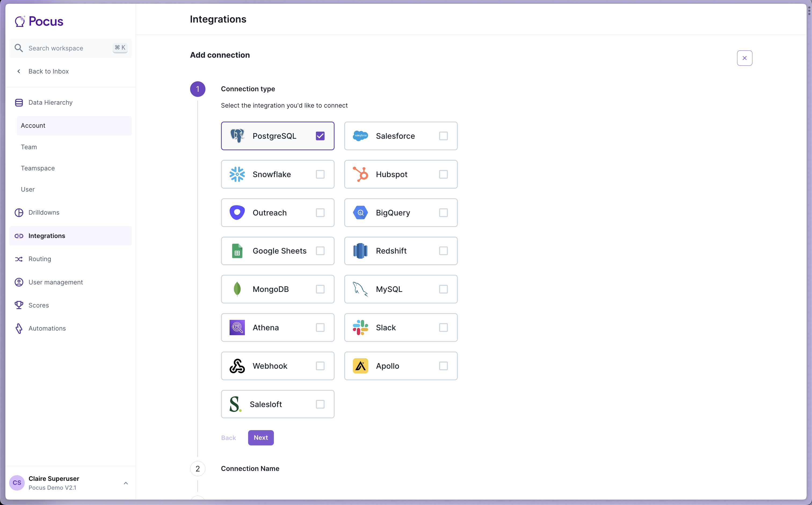Click the Drilldowns pie chart icon
The image size is (812, 505).
[x=19, y=213]
